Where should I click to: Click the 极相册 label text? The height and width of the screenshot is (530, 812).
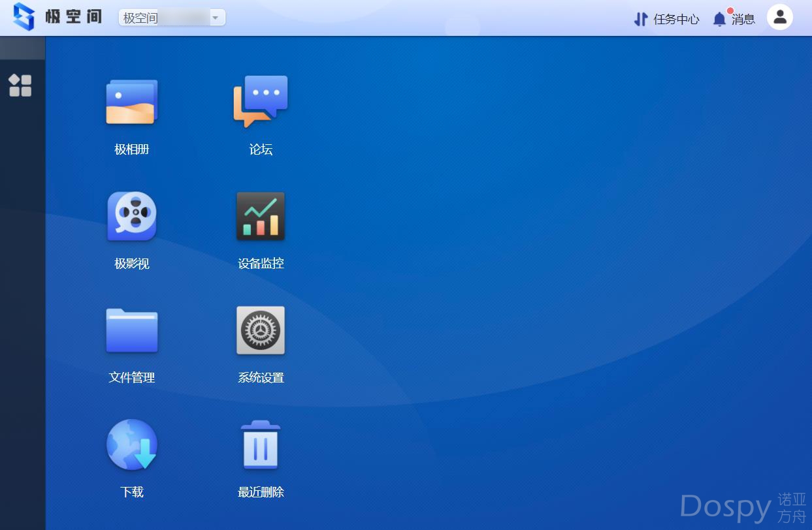tap(132, 149)
